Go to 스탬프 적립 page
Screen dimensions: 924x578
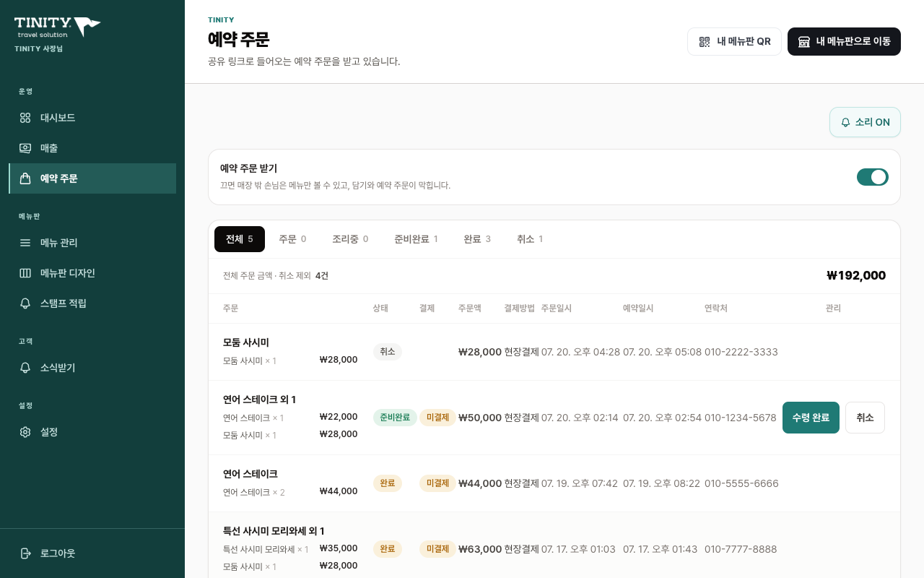click(92, 303)
